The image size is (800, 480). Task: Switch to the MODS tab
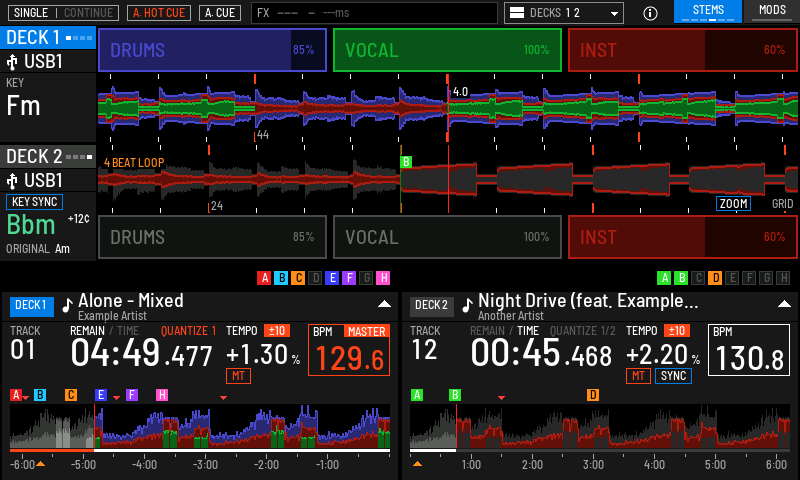(x=772, y=11)
